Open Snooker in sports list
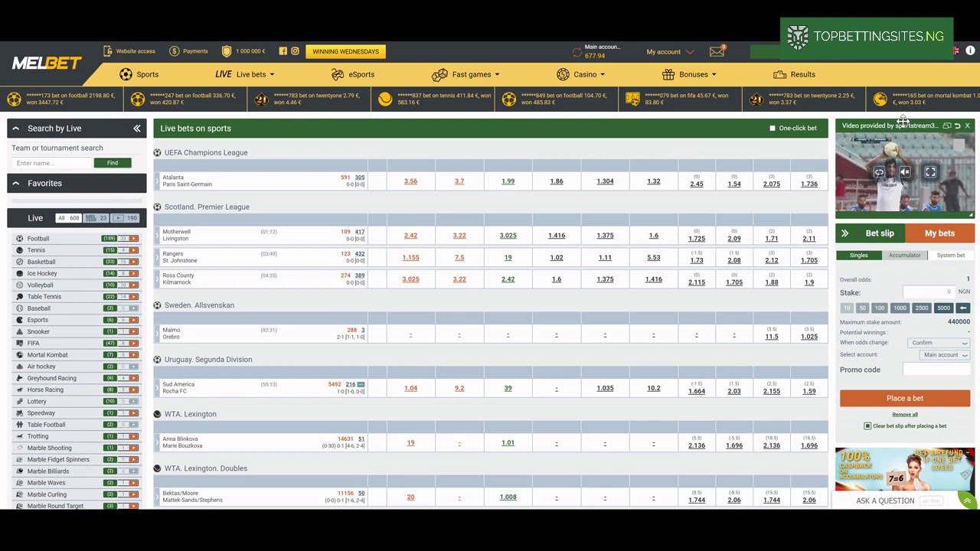This screenshot has height=551, width=980. coord(38,331)
